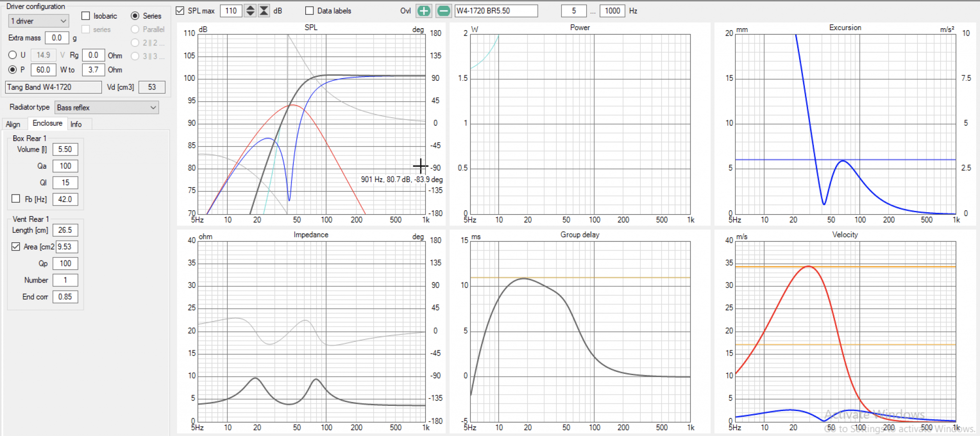
Task: Uncheck the vent Area [cm2] checkbox
Action: [x=16, y=247]
